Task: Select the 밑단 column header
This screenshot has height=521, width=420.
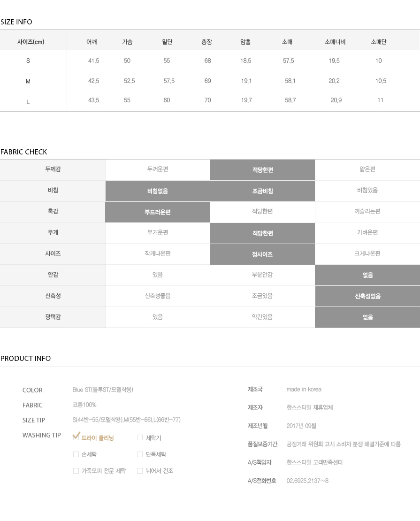Action: click(x=167, y=42)
